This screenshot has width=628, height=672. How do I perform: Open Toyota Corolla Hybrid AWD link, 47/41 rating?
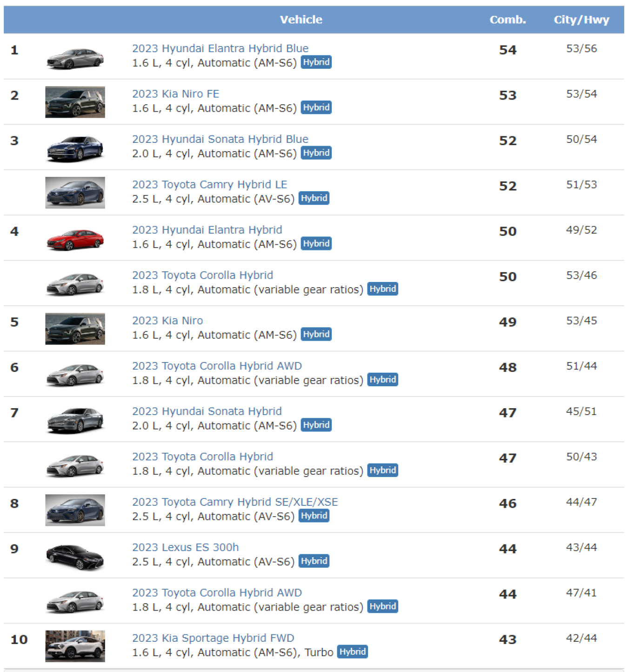217,593
